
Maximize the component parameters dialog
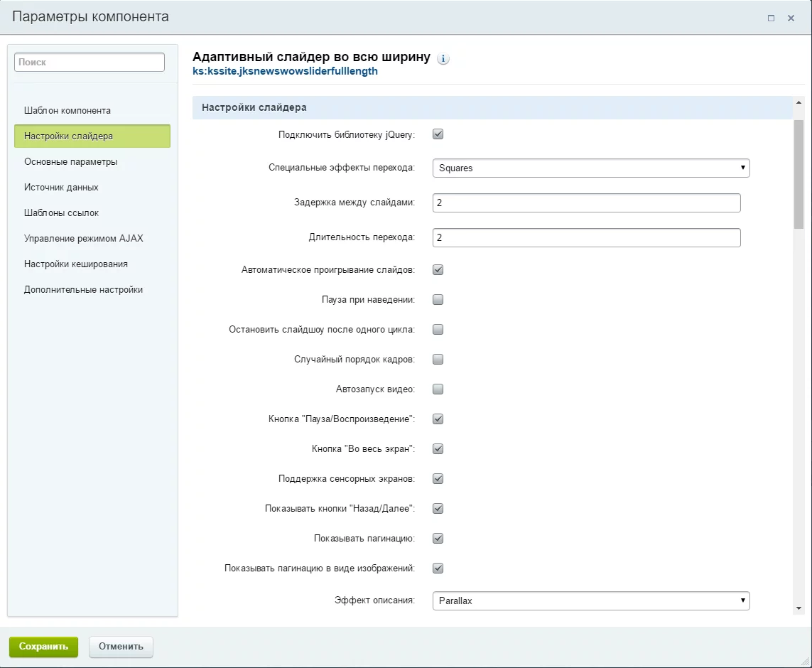tap(771, 18)
